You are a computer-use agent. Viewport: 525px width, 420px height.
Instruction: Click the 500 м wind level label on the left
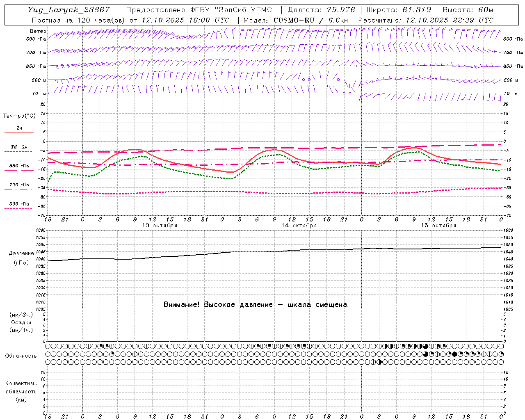tap(39, 80)
